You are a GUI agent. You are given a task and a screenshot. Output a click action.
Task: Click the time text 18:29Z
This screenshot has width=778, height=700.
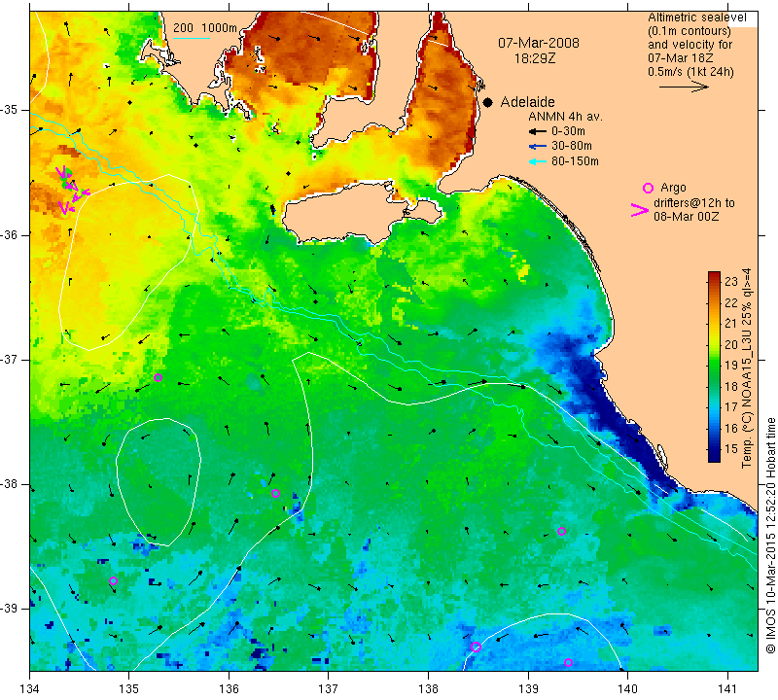pos(535,58)
